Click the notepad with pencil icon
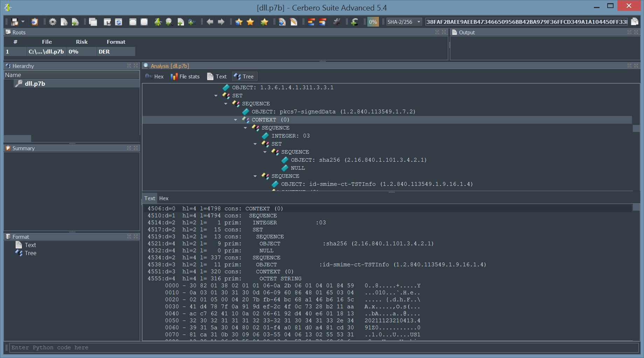The width and height of the screenshot is (644, 358). (293, 22)
